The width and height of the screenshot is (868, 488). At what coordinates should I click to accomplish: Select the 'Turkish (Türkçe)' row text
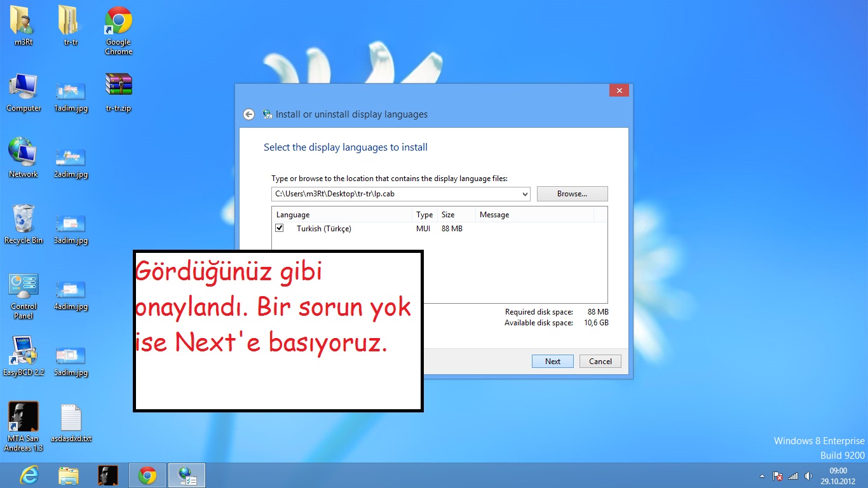[x=324, y=229]
